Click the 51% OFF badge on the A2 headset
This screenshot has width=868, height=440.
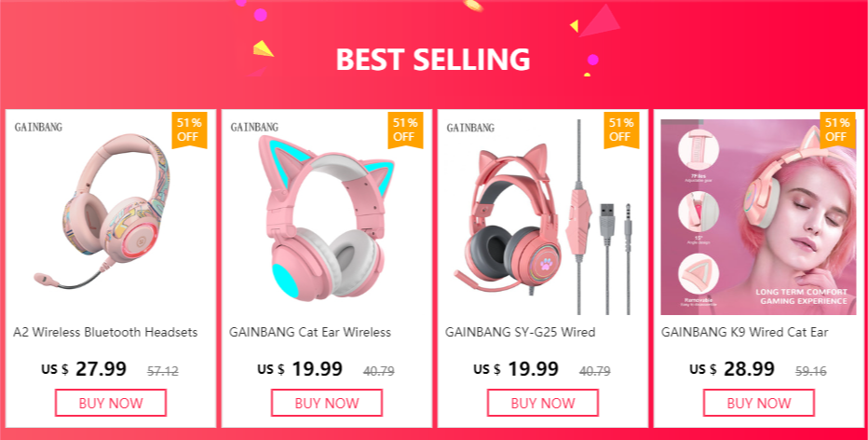coord(189,131)
